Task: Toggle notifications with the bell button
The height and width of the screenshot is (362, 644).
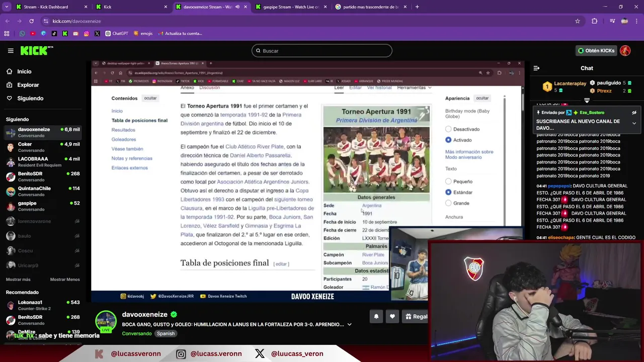Action: tap(376, 317)
